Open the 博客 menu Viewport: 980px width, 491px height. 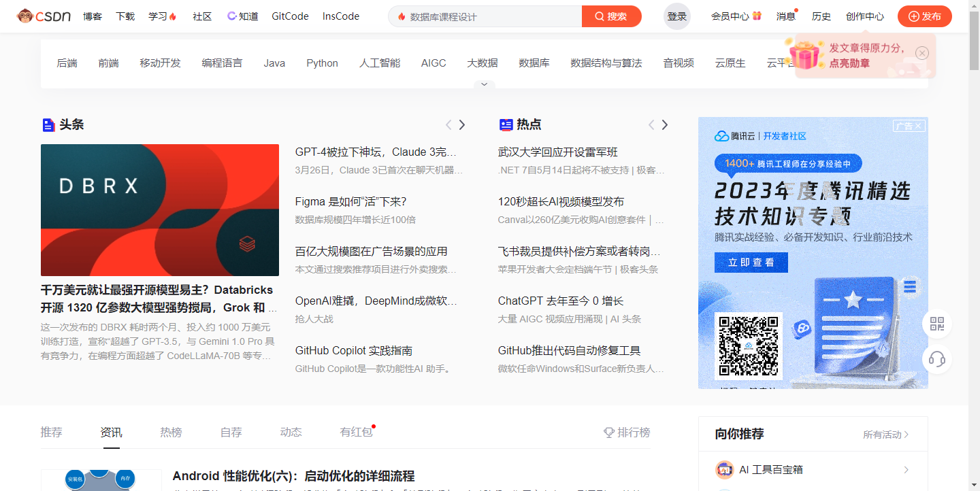pos(93,16)
